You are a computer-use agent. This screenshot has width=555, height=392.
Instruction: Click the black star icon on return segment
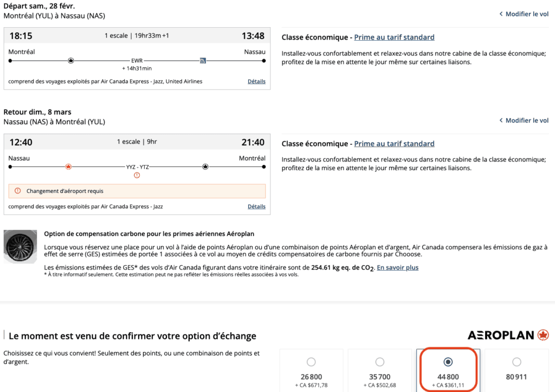(x=205, y=166)
